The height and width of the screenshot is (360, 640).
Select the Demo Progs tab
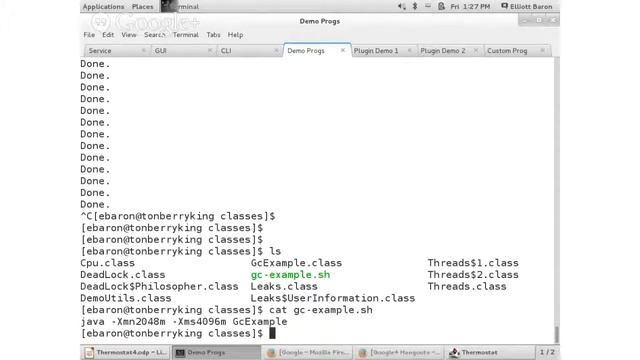(317, 50)
